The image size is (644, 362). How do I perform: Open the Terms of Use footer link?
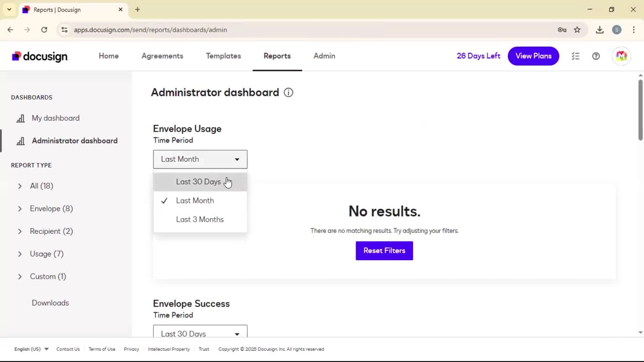102,349
